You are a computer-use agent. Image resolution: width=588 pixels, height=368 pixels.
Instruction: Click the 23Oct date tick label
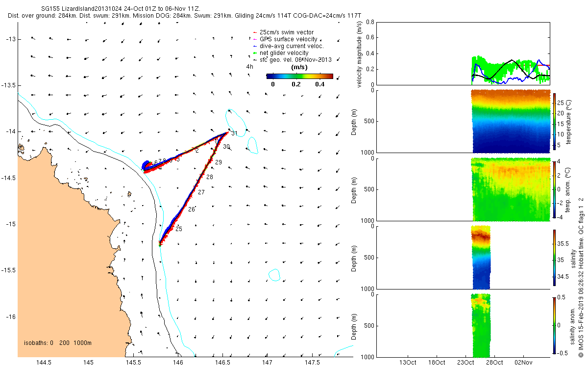tap(465, 363)
